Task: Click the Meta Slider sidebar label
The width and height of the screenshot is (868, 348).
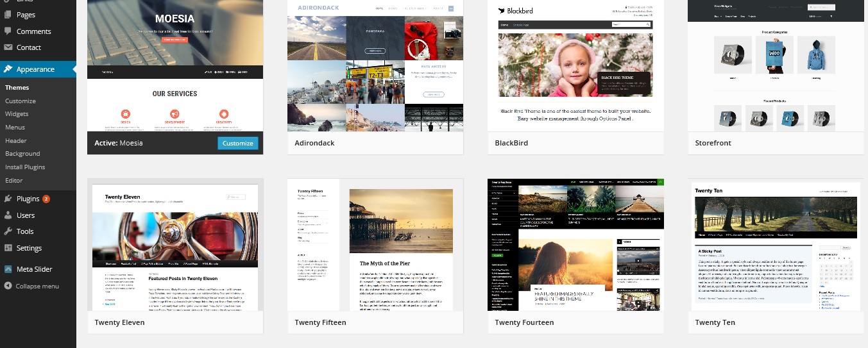Action: (x=35, y=269)
